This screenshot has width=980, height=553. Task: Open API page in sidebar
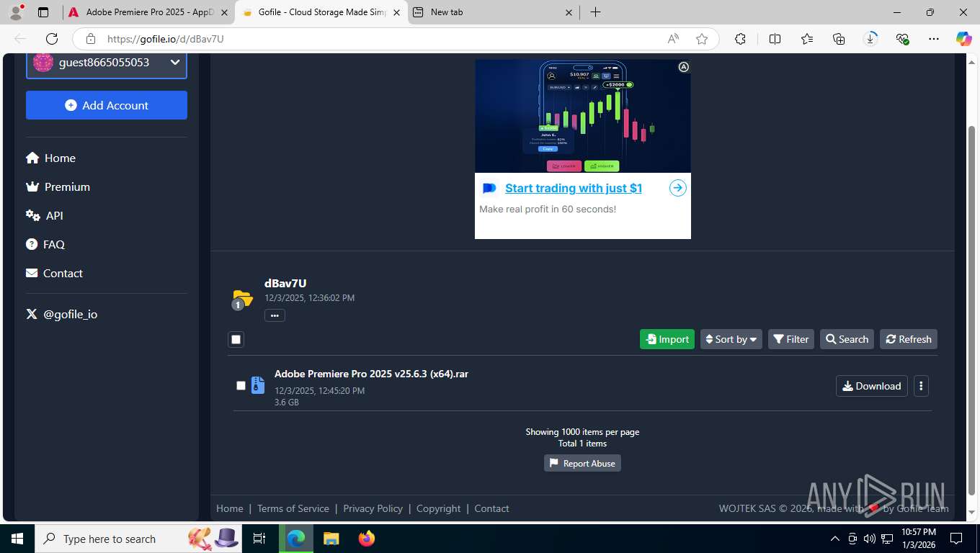[45, 215]
